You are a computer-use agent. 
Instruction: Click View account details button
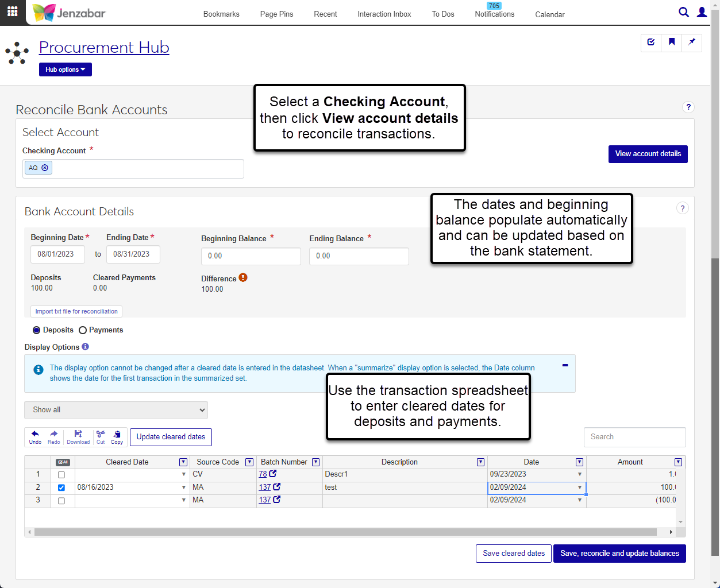coord(648,154)
